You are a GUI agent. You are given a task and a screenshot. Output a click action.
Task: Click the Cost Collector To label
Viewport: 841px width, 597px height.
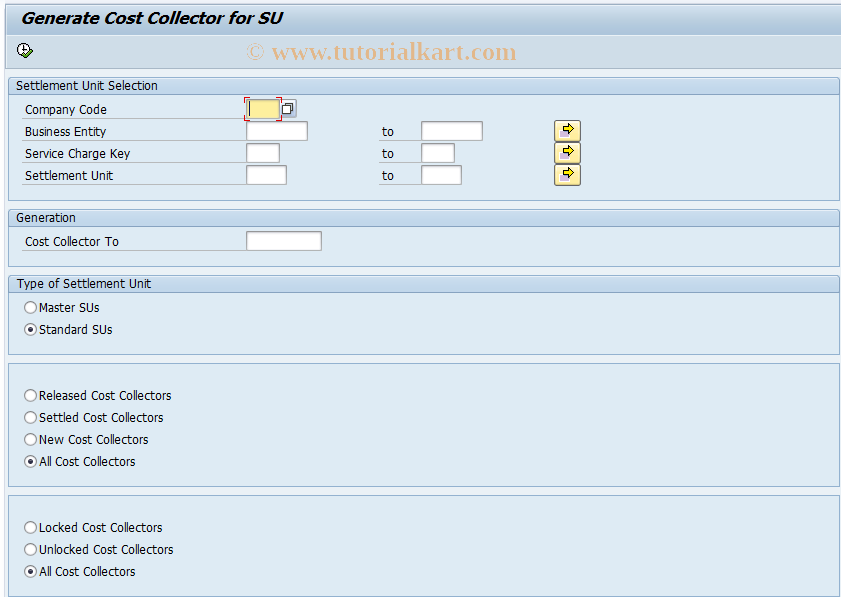72,241
